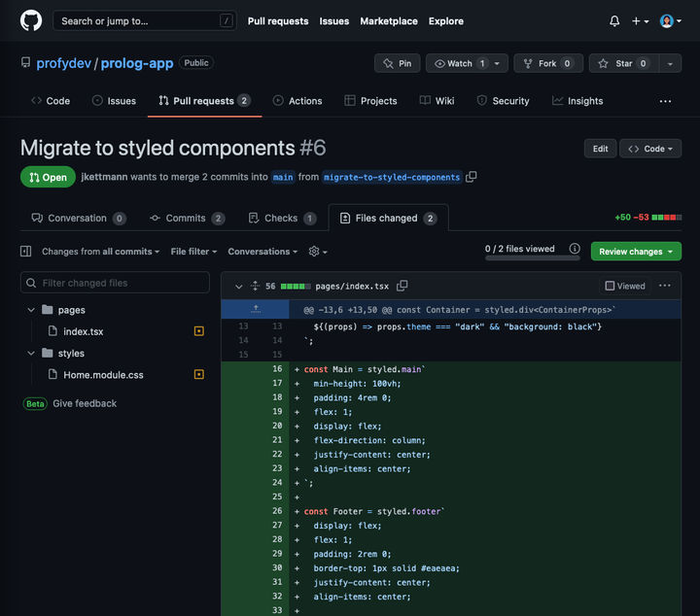Screen dimensions: 700x616
Task: Collapse the pages/index.tsx diff chevron
Action: point(238,287)
